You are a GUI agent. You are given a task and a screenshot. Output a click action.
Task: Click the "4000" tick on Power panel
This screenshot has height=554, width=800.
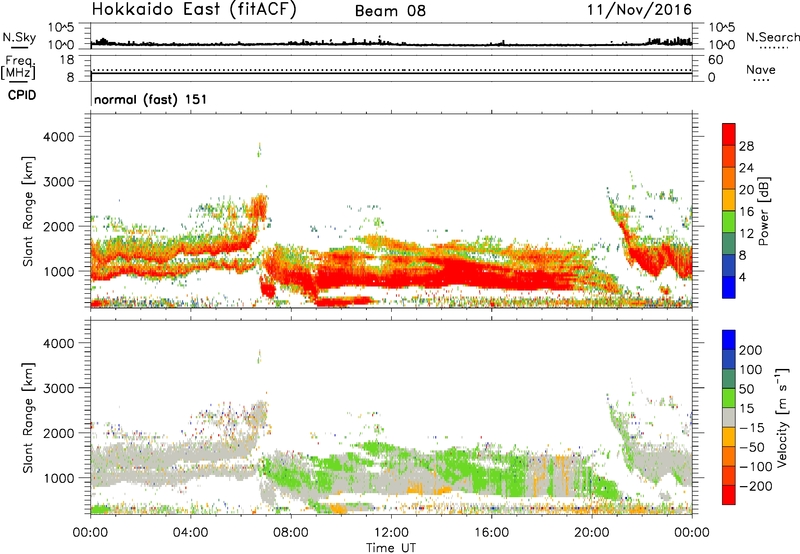click(59, 137)
